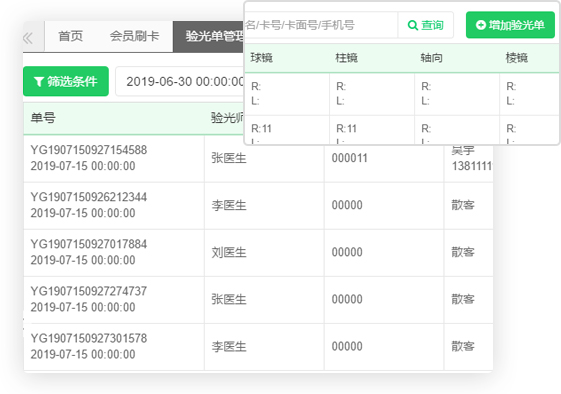Click 李医生 in the YG1907150927301578 row
Screen dimensions: 561x394
[x=229, y=347]
